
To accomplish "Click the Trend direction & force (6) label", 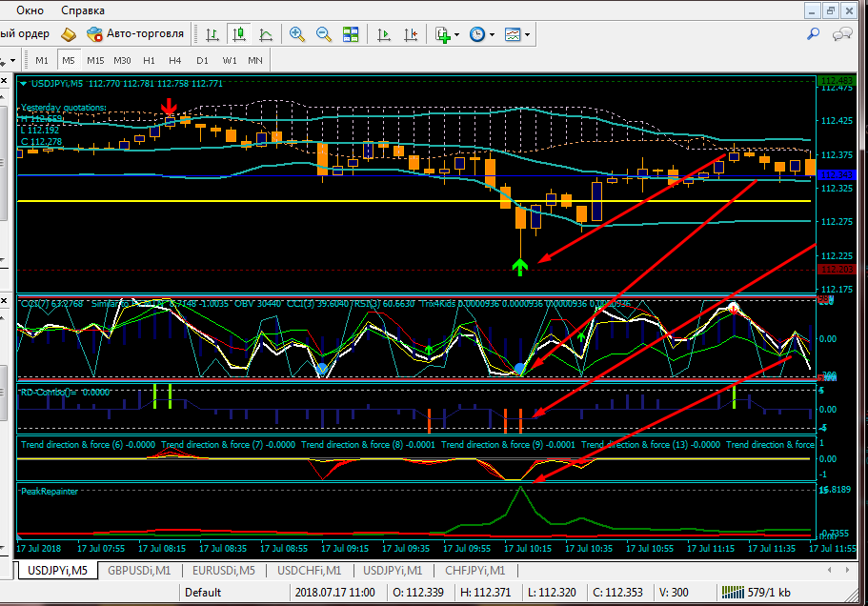I will pyautogui.click(x=88, y=444).
